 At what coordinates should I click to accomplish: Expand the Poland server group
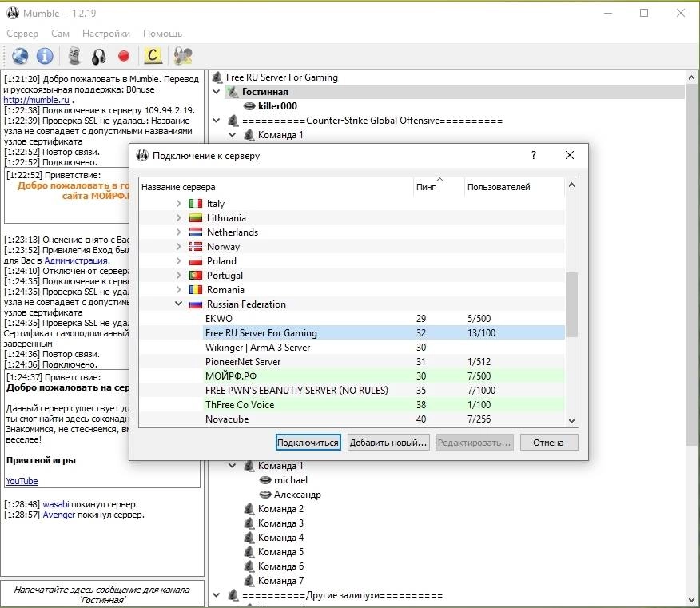178,261
